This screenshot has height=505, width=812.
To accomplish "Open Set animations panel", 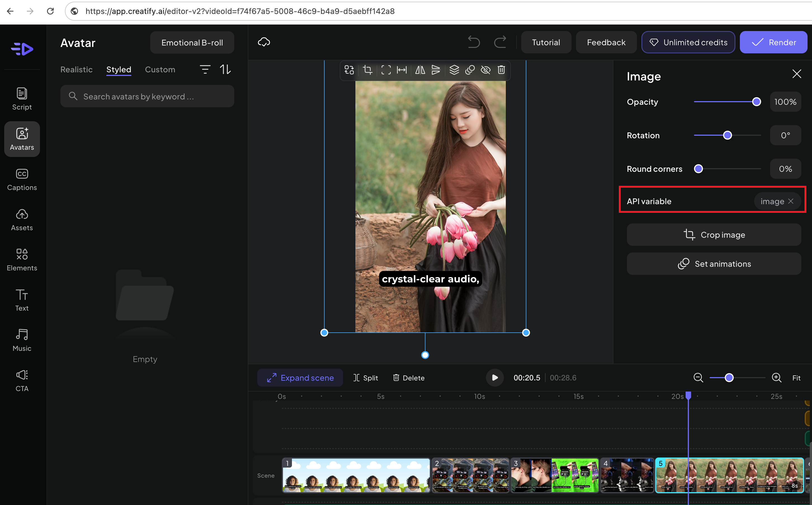I will tap(714, 264).
